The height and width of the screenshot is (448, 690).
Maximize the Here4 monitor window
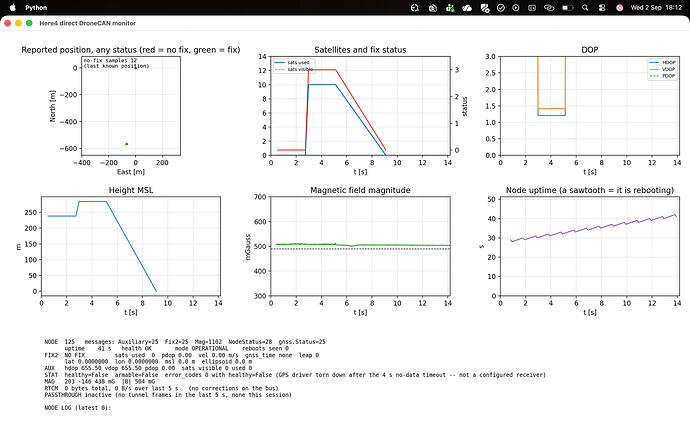[x=29, y=23]
